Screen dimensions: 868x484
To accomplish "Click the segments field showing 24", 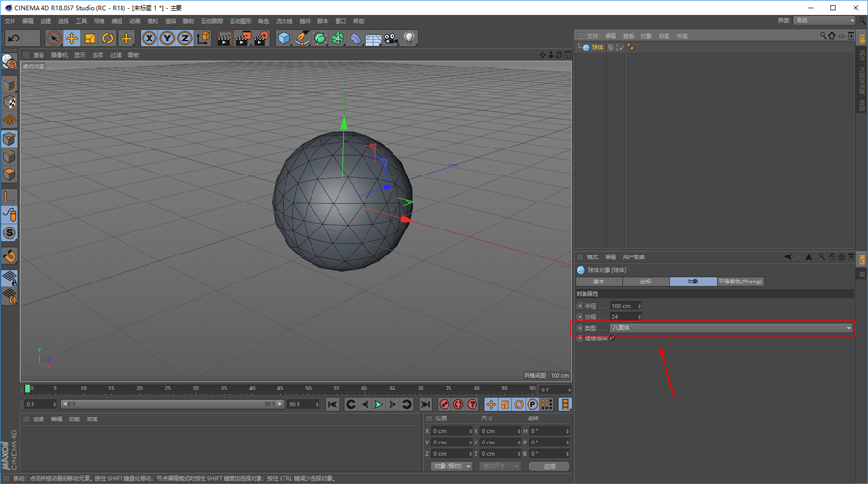I will pyautogui.click(x=626, y=317).
